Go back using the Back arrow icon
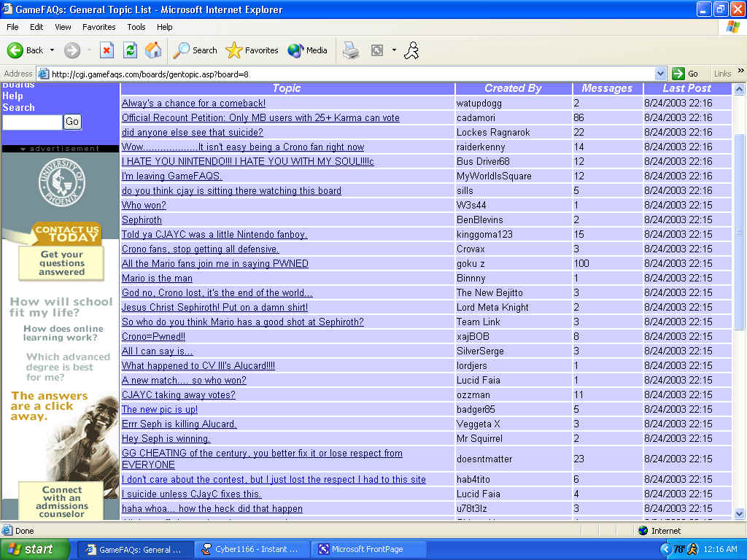 [x=15, y=50]
